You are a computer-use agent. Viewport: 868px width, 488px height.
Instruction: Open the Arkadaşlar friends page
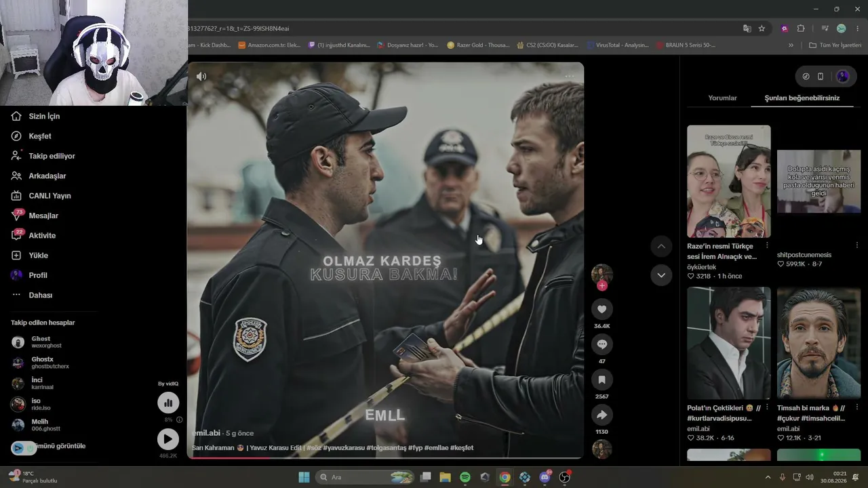[38, 176]
